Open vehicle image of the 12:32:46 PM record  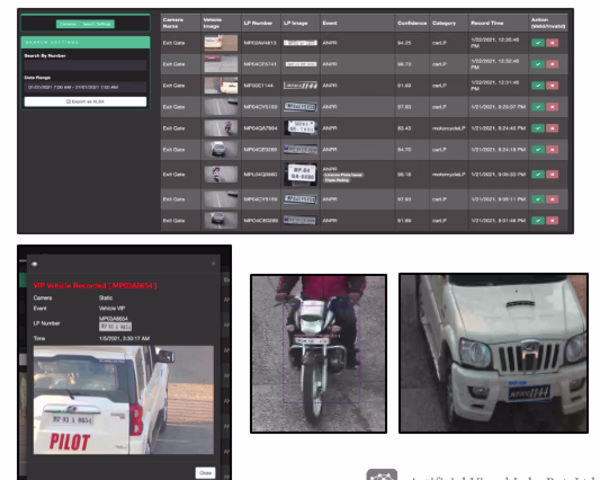(x=221, y=64)
